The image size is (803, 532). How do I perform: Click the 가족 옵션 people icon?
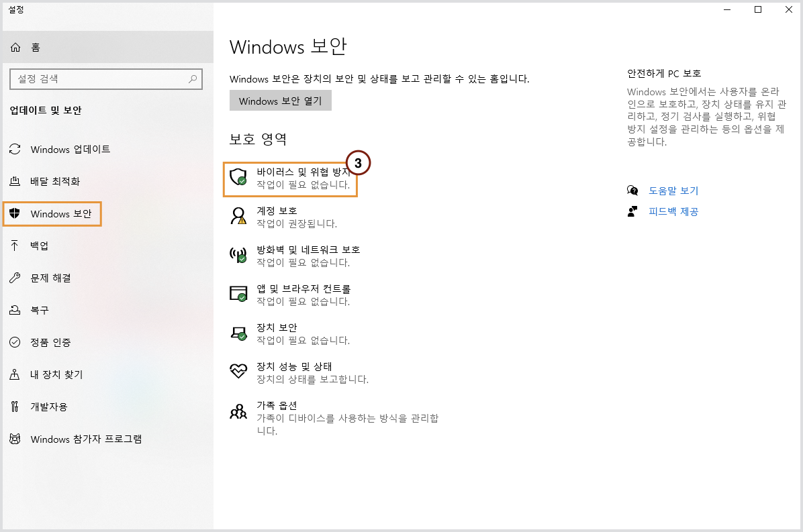coord(238,411)
